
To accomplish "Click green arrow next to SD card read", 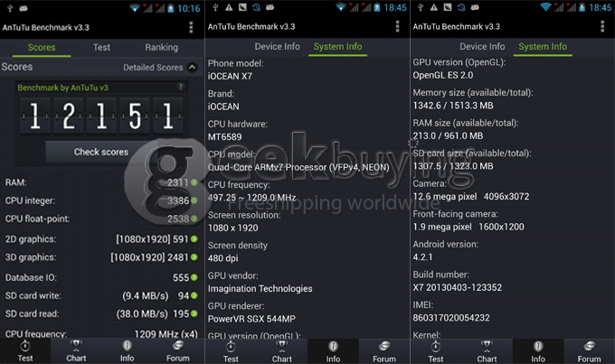I will 194,313.
